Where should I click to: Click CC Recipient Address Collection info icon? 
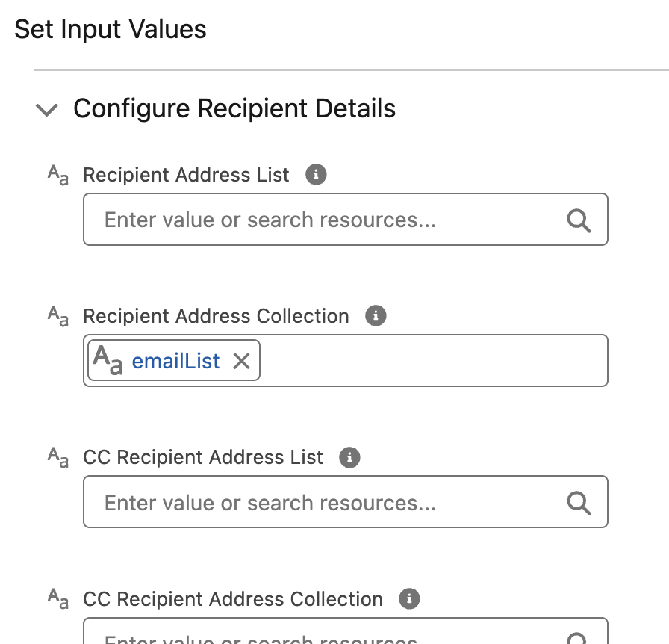pos(409,598)
